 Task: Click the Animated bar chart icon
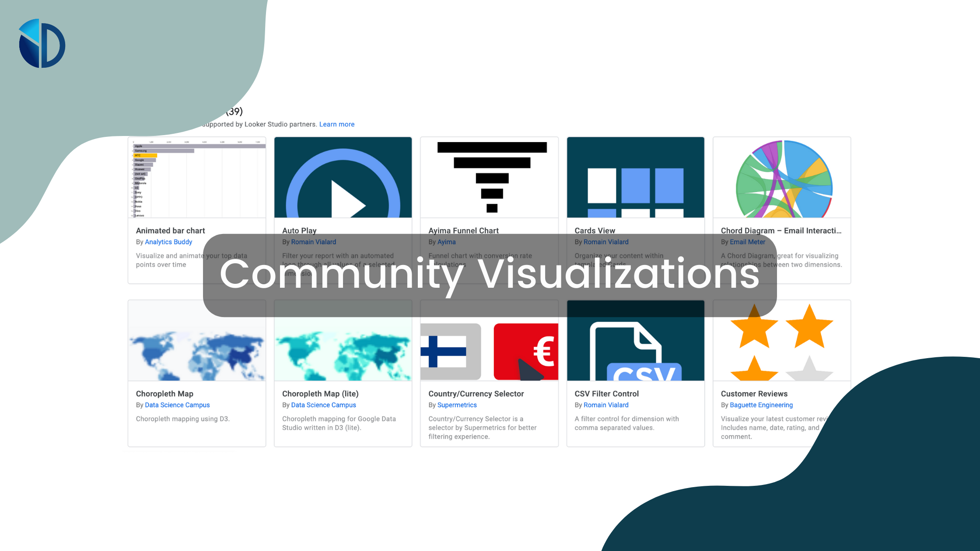196,178
